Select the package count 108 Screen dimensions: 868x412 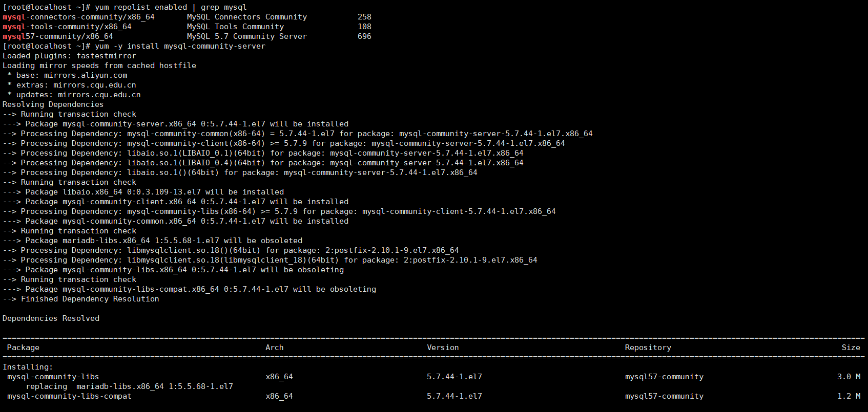coord(364,27)
